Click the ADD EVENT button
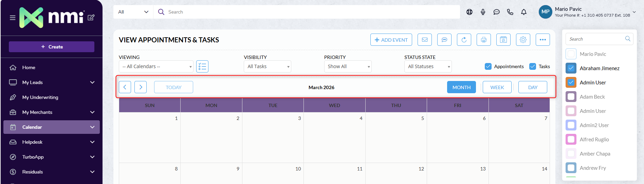 coord(391,40)
